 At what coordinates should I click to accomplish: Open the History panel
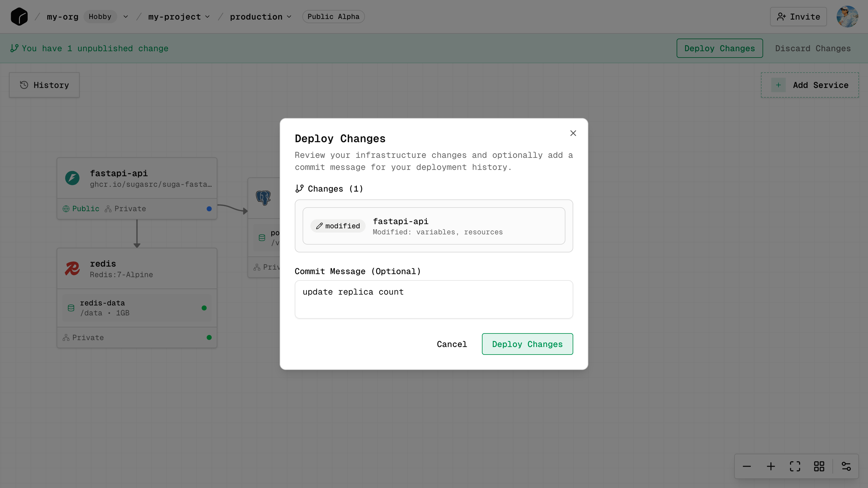[44, 85]
